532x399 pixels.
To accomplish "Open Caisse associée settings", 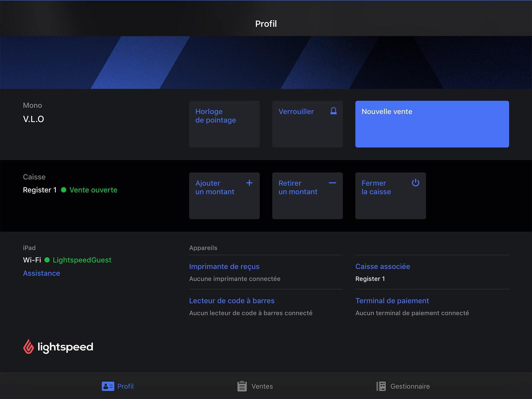I will [382, 266].
